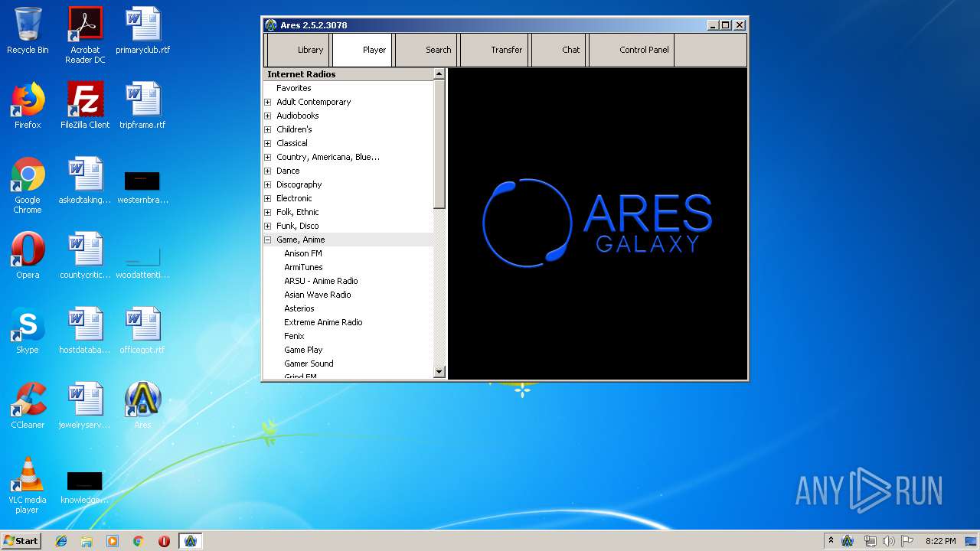Launch Ares desktop shortcut
Screen dimensions: 980x551
[x=142, y=406]
